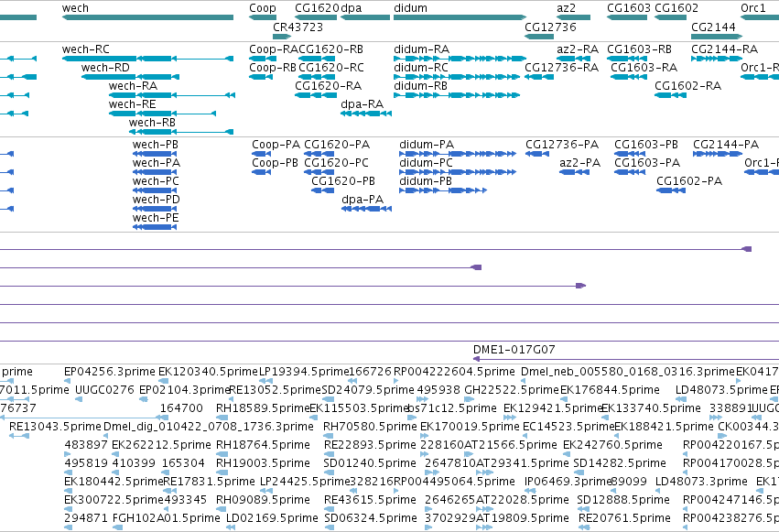Click the Coop-RA transcript label
The width and height of the screenshot is (779, 532).
274,49
